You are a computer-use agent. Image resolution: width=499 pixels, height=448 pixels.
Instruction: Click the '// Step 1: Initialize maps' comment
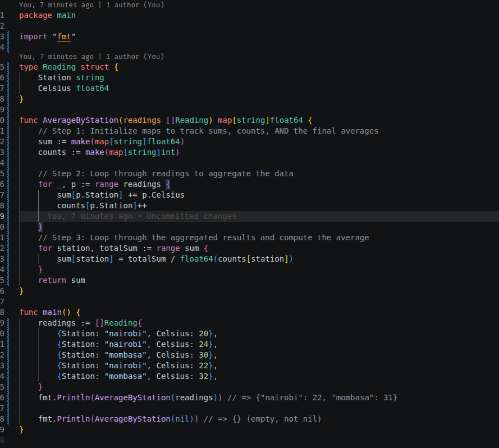click(x=208, y=131)
